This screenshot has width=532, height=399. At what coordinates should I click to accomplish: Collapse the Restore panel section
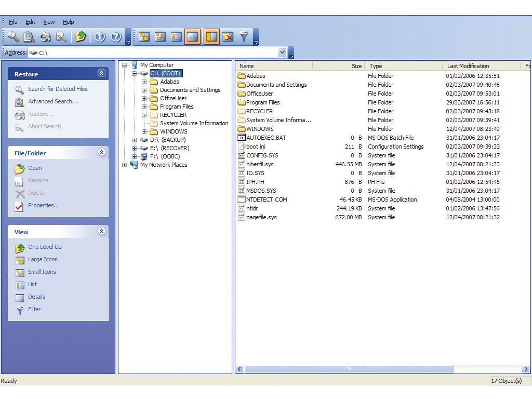pyautogui.click(x=101, y=74)
